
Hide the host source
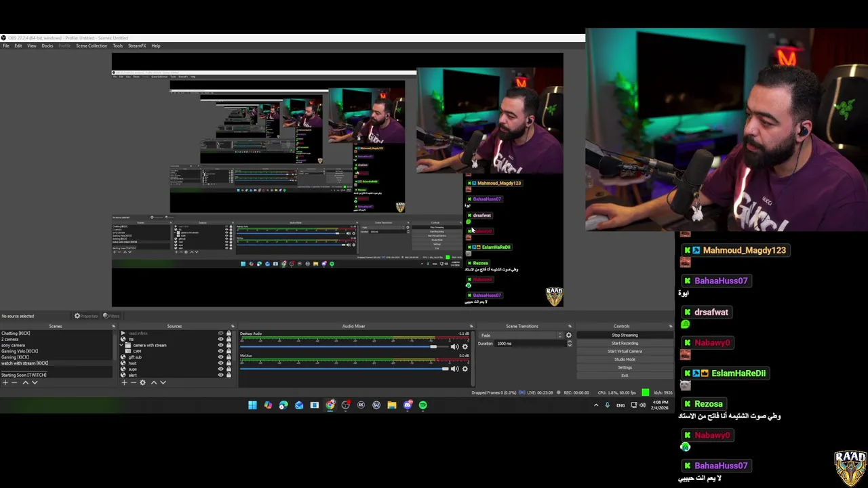220,363
